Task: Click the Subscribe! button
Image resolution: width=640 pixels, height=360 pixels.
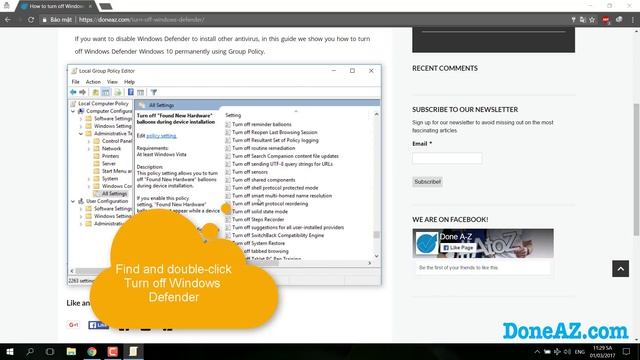Action: (x=427, y=182)
